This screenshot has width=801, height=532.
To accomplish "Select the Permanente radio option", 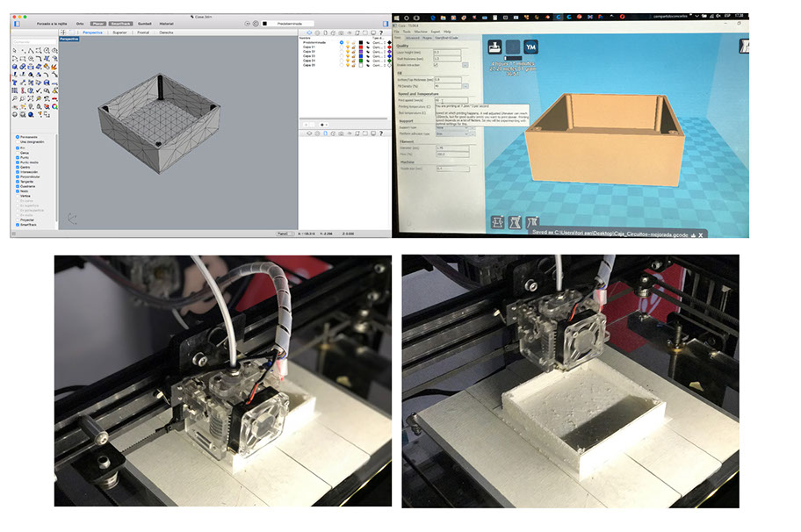I will click(x=18, y=137).
